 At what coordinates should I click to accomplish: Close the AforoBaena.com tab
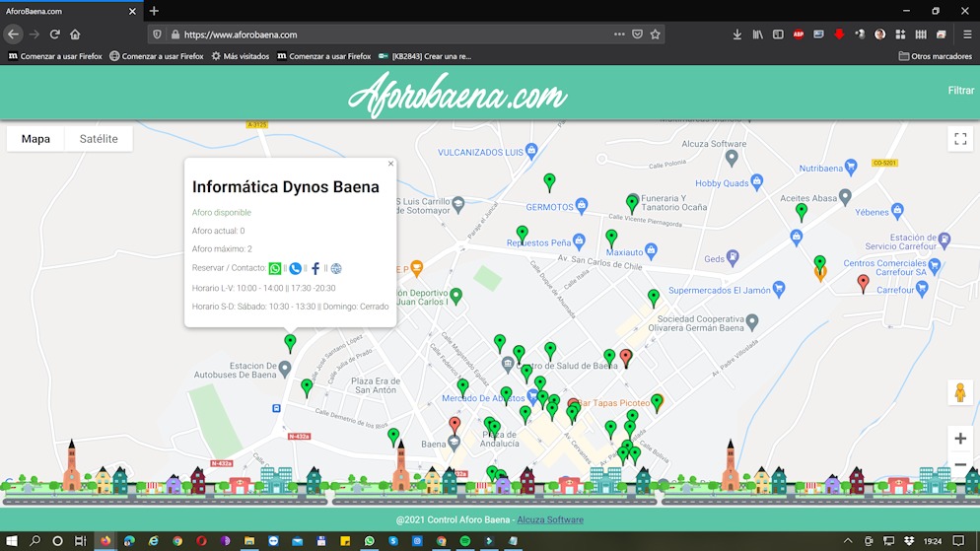[x=132, y=11]
